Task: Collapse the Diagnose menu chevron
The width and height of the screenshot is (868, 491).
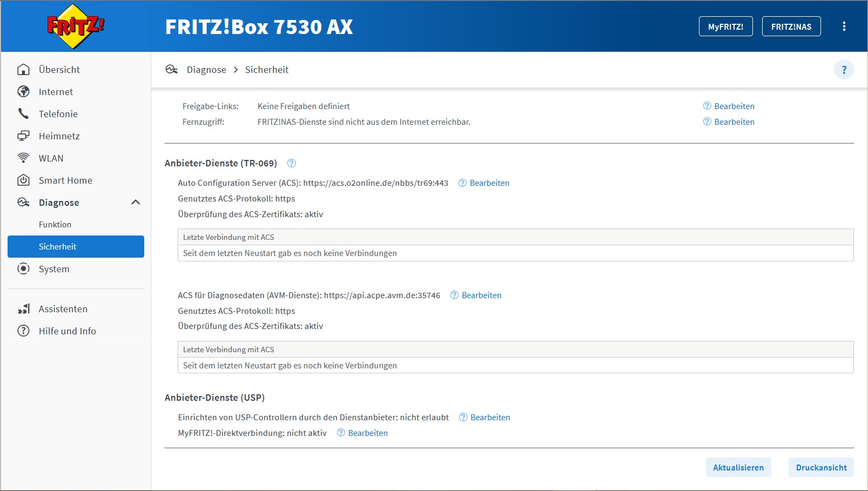Action: click(x=136, y=203)
